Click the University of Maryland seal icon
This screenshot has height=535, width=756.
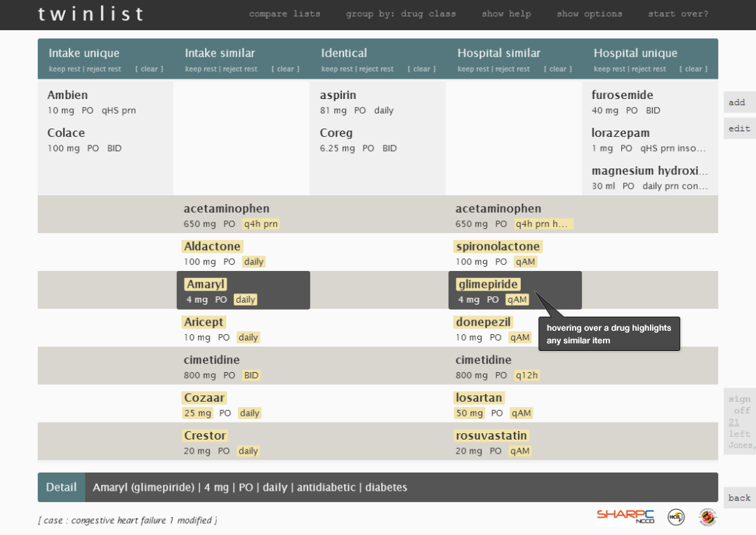pos(708,517)
